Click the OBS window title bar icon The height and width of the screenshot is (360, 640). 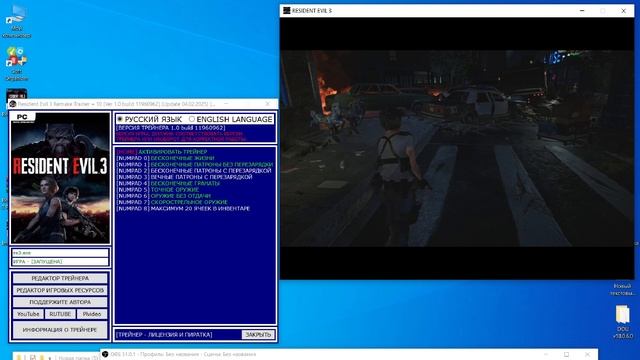(105, 354)
